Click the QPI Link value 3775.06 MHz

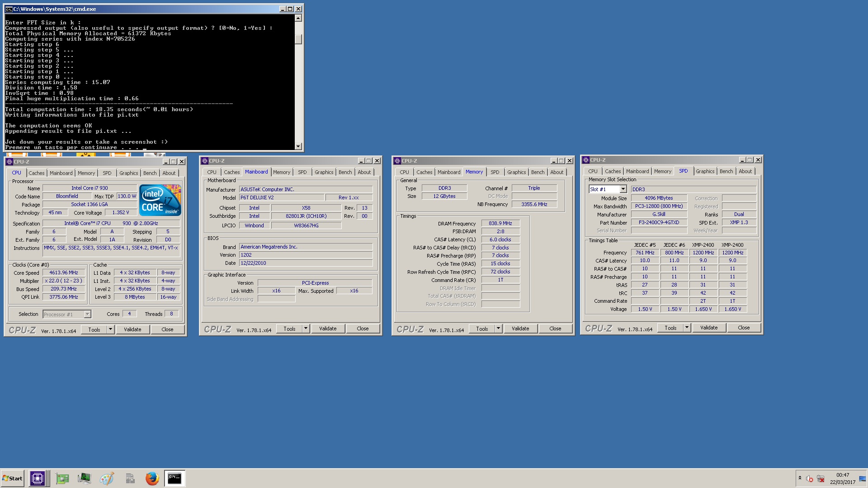coord(64,297)
